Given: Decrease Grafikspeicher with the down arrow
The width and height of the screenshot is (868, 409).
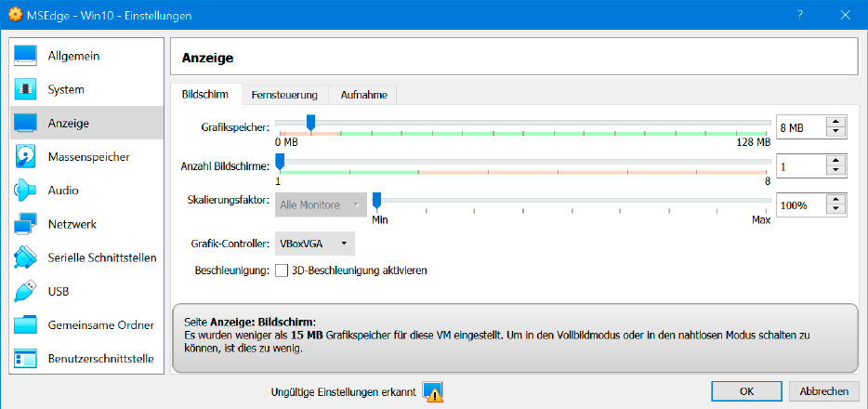Looking at the screenshot, I should pyautogui.click(x=835, y=133).
